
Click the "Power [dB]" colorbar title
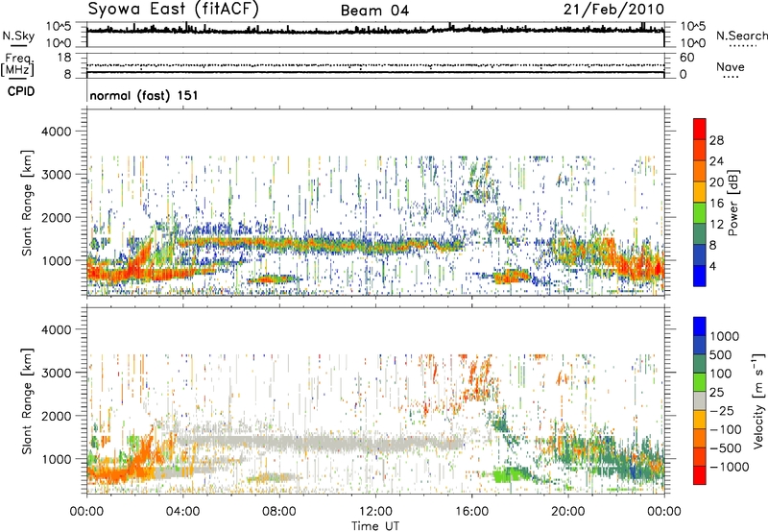[x=732, y=203]
